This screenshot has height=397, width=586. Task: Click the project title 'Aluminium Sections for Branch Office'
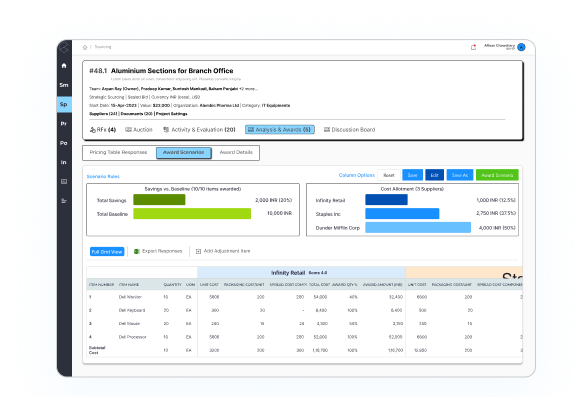pos(172,71)
